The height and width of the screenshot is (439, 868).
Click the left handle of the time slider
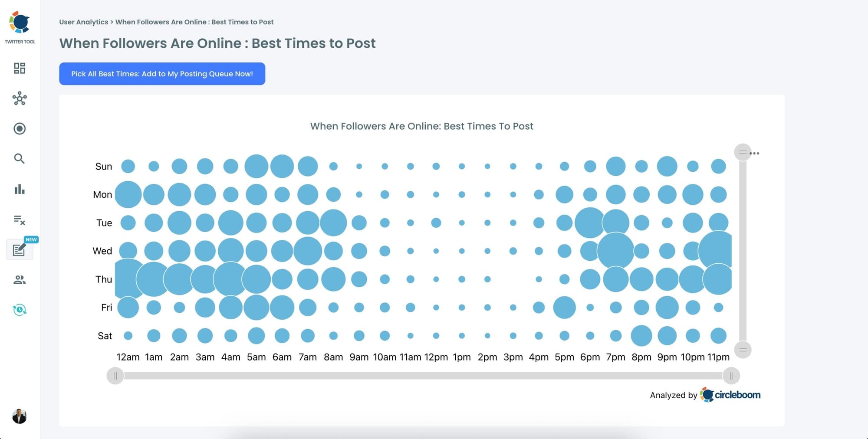(x=115, y=376)
